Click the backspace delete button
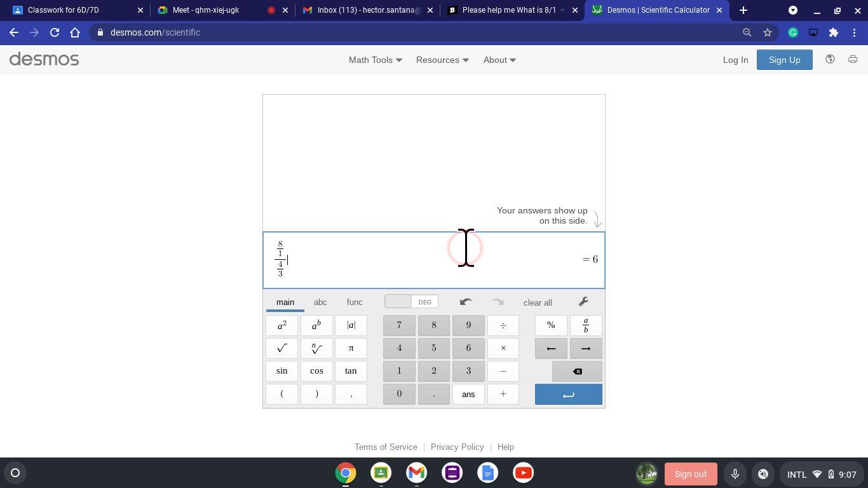The height and width of the screenshot is (488, 868). [577, 371]
